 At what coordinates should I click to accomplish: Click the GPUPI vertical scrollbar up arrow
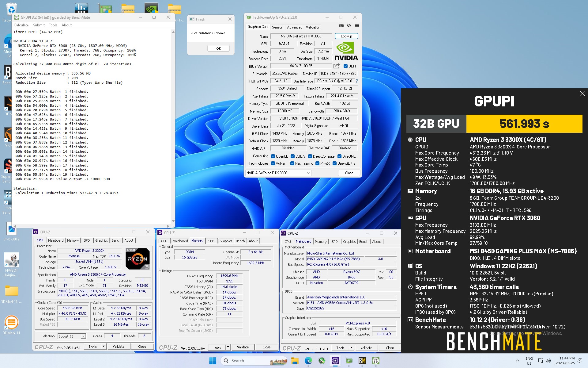(173, 32)
